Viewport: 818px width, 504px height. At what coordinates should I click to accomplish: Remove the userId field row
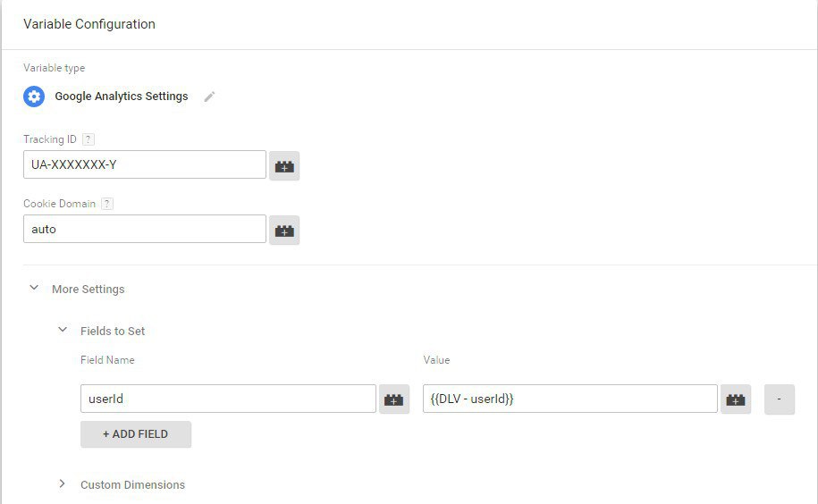pyautogui.click(x=780, y=399)
